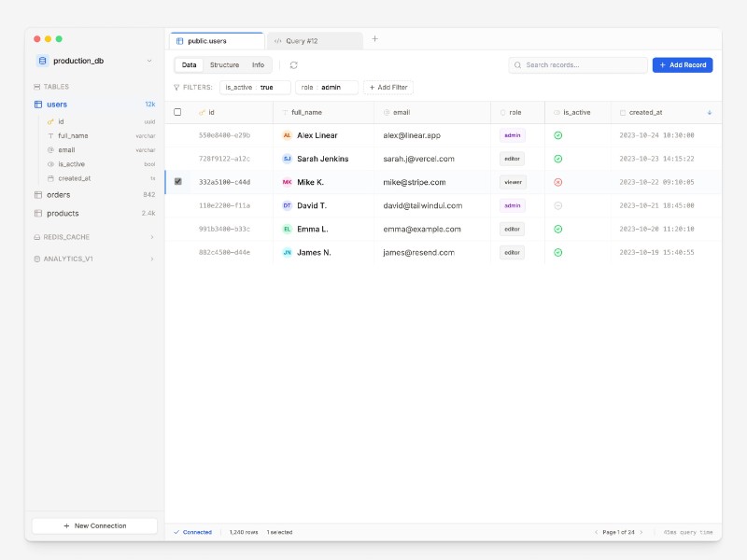Switch to the Structure tab

(227, 65)
